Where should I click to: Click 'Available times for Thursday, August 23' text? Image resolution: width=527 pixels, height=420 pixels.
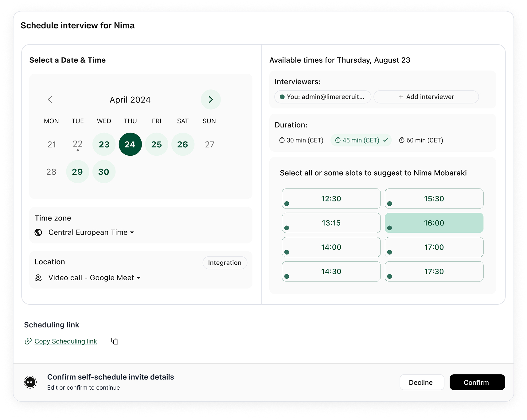pos(340,60)
